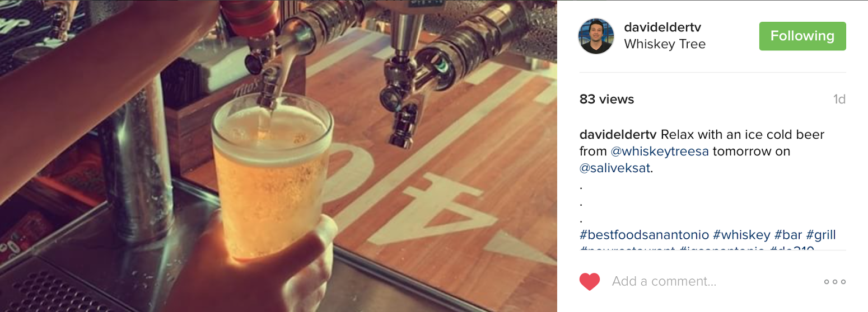The height and width of the screenshot is (312, 868).
Task: Open the 1d post timestamp
Action: [x=839, y=100]
